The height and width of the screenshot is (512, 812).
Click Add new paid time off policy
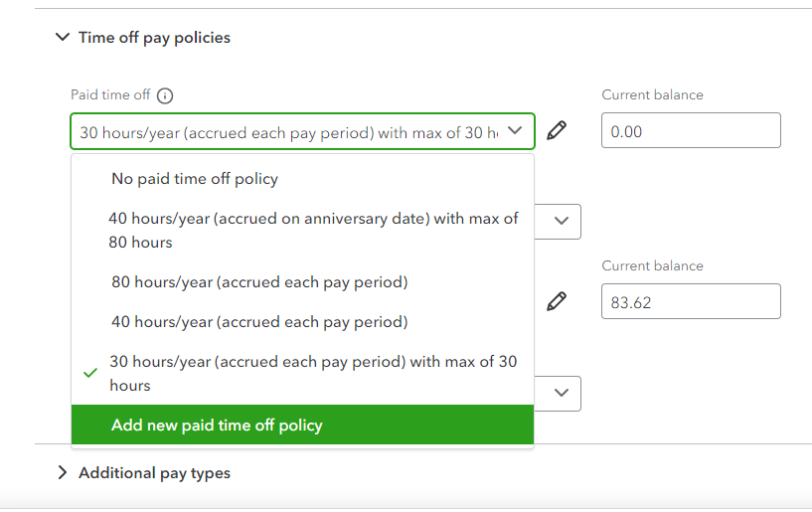(217, 425)
